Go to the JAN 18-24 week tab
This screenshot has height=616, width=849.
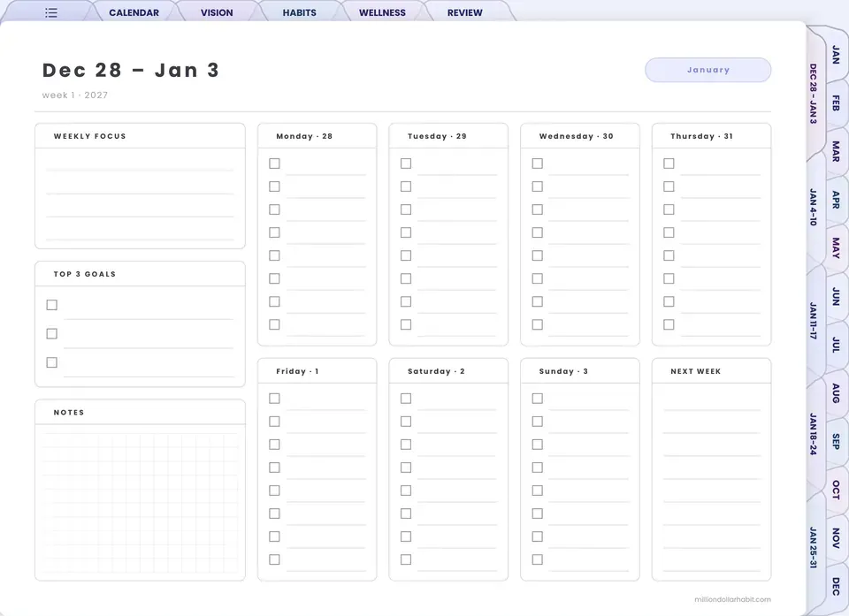[813, 434]
